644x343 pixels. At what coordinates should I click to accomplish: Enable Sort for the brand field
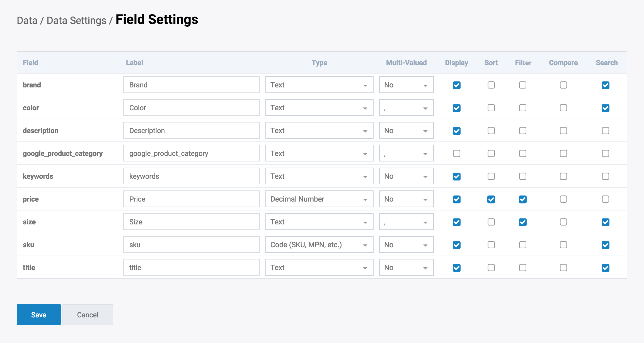tap(491, 85)
